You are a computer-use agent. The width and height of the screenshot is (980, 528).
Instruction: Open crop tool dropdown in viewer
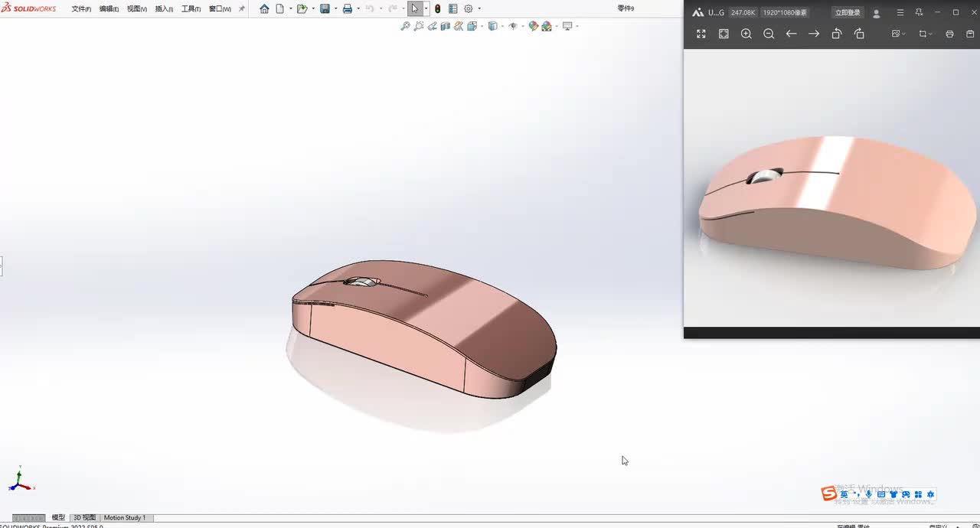(926, 34)
